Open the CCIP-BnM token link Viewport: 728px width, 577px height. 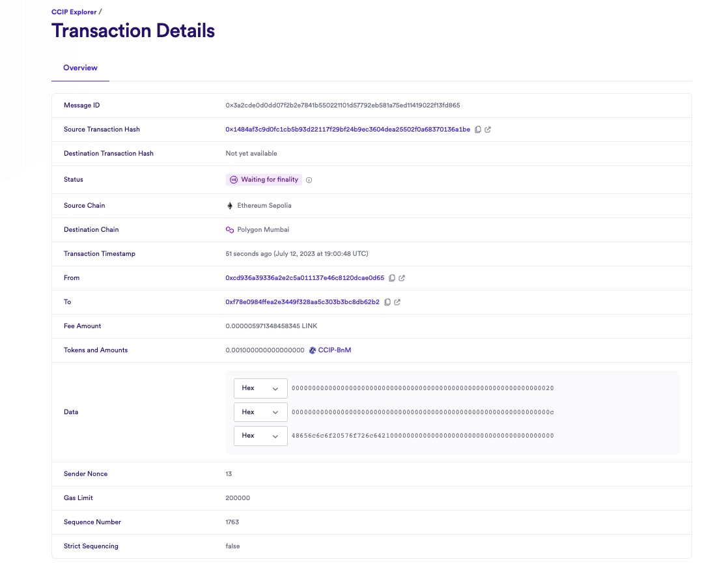(x=334, y=350)
